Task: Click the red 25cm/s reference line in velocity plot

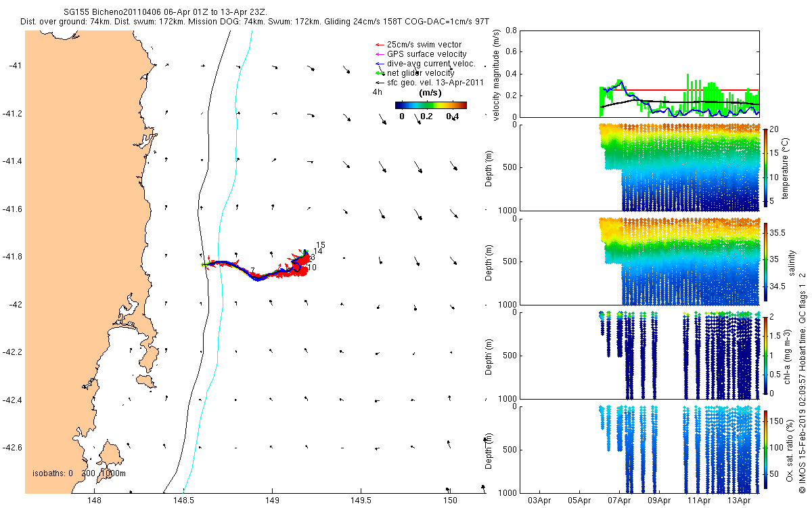Action: click(x=679, y=90)
